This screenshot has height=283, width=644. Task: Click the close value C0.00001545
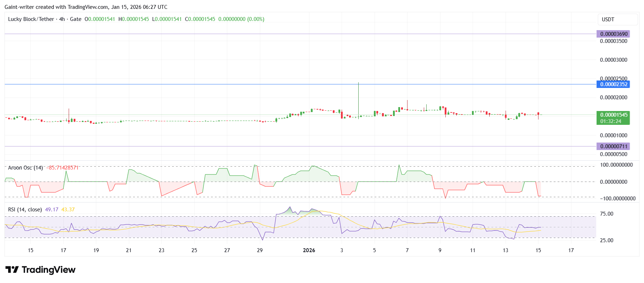click(x=200, y=19)
